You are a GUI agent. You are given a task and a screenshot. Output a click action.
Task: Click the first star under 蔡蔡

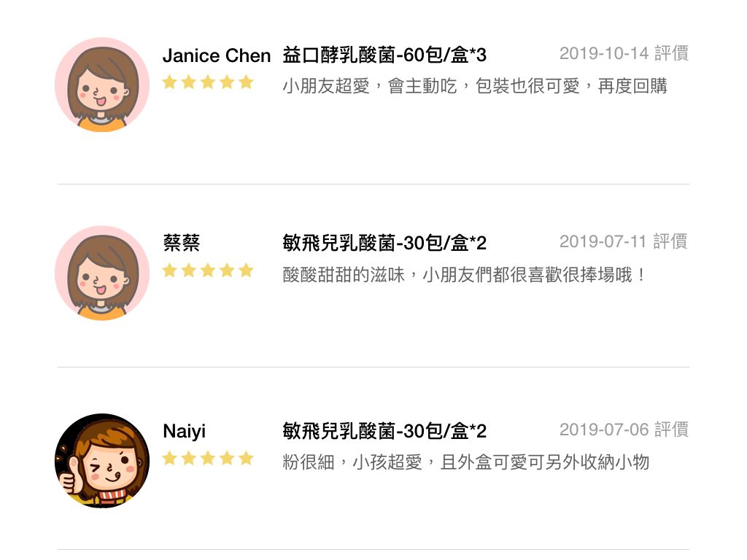(169, 271)
